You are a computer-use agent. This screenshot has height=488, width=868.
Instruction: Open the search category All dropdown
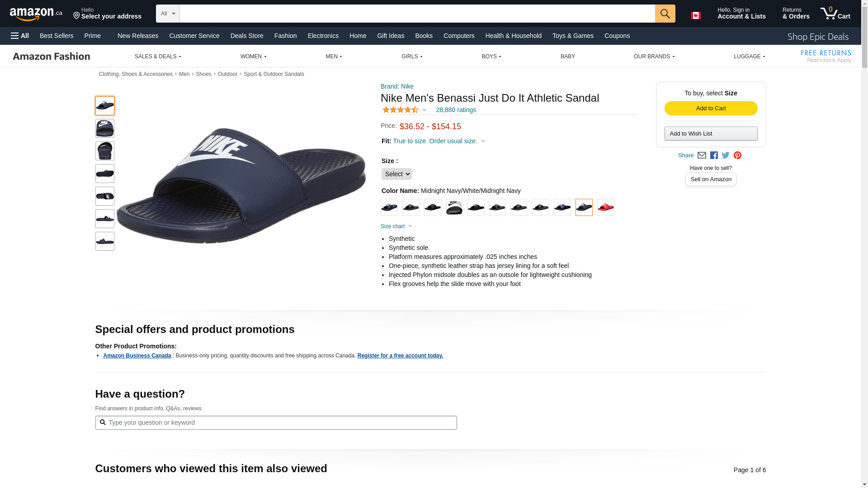click(x=167, y=14)
